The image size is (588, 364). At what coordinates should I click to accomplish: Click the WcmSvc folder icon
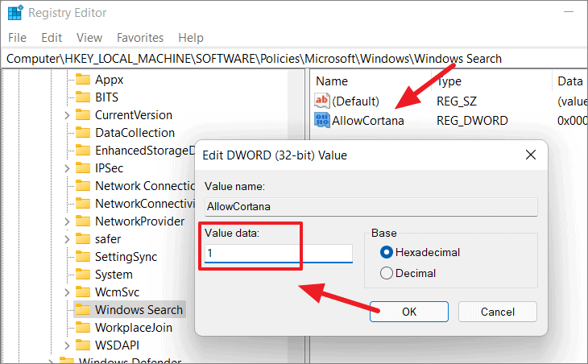tap(83, 292)
